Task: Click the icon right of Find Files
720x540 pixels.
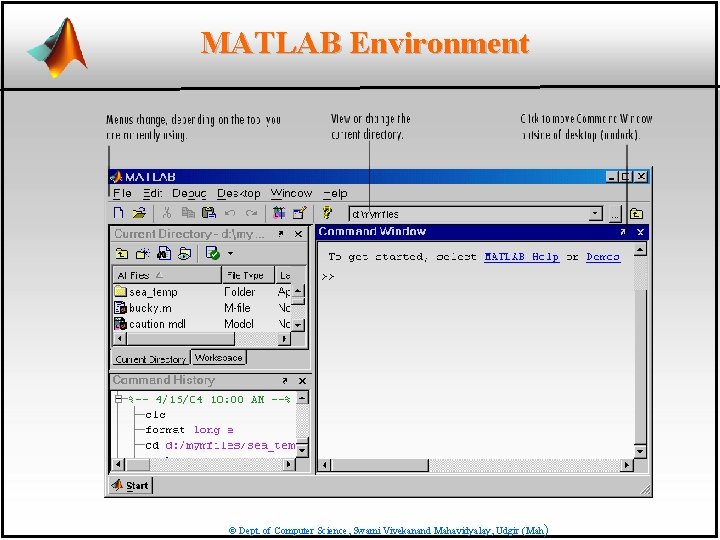Action: 185,253
